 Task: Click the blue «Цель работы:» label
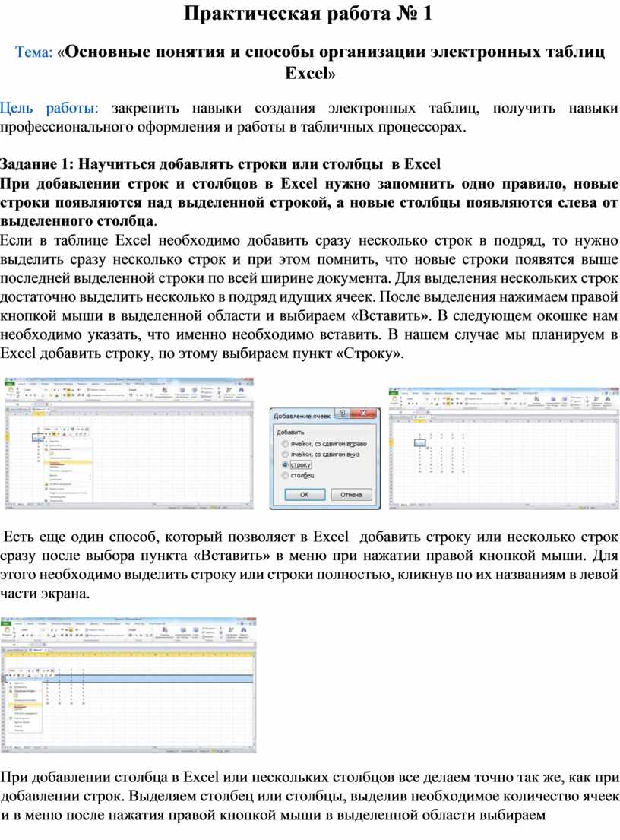click(49, 108)
